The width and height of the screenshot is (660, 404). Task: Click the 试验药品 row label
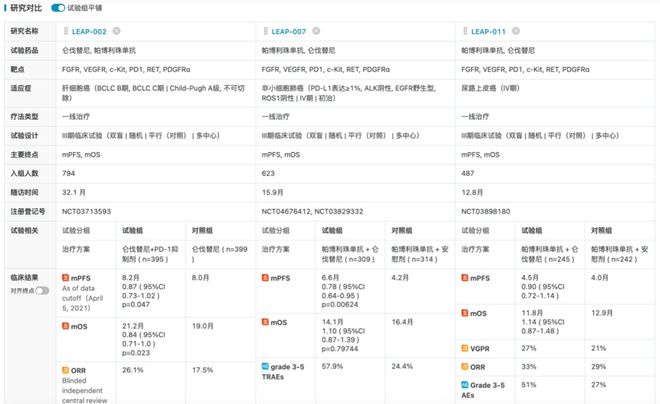click(x=24, y=50)
